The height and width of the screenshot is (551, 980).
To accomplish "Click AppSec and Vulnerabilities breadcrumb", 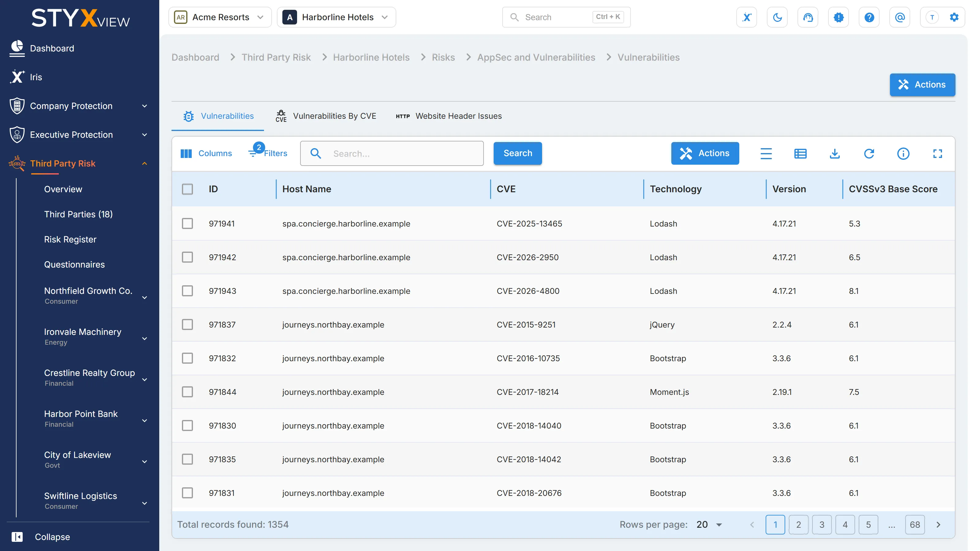I will click(x=536, y=58).
